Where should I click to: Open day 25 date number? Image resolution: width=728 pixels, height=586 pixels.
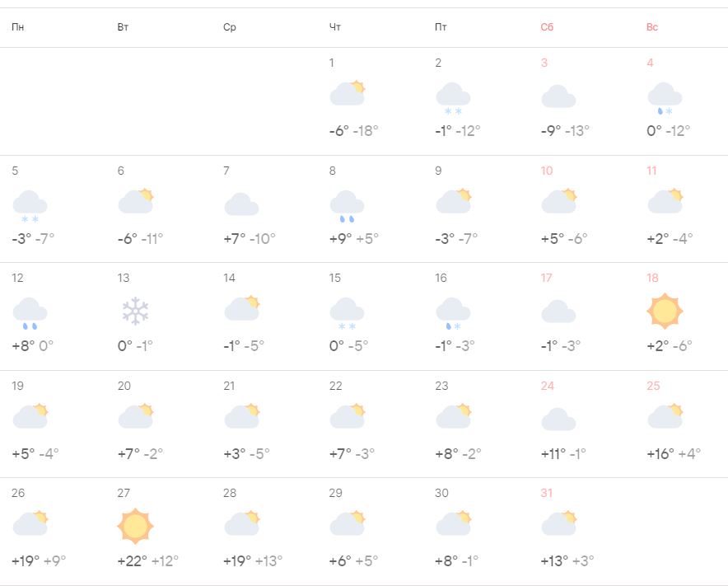click(x=653, y=386)
